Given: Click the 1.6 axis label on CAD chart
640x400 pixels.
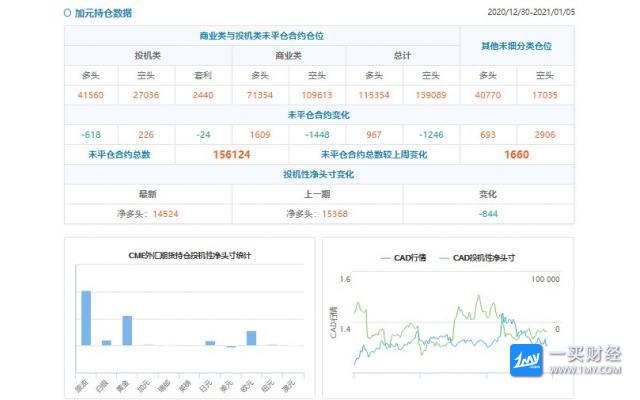Looking at the screenshot, I should coord(345,279).
